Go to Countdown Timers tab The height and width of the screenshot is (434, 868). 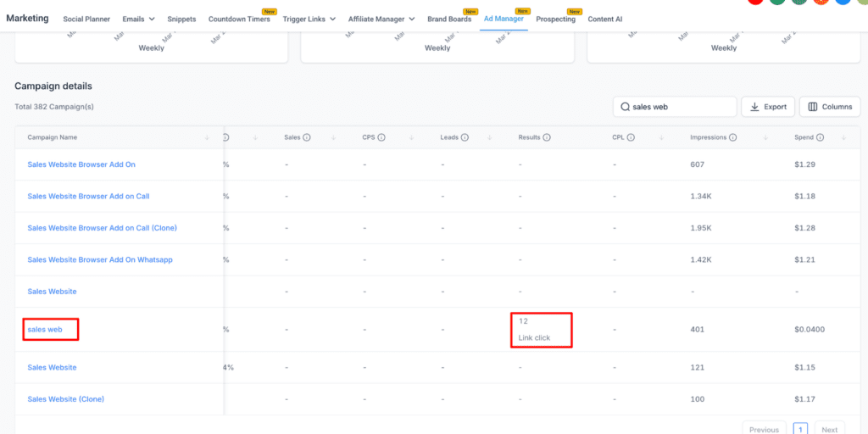pos(239,19)
